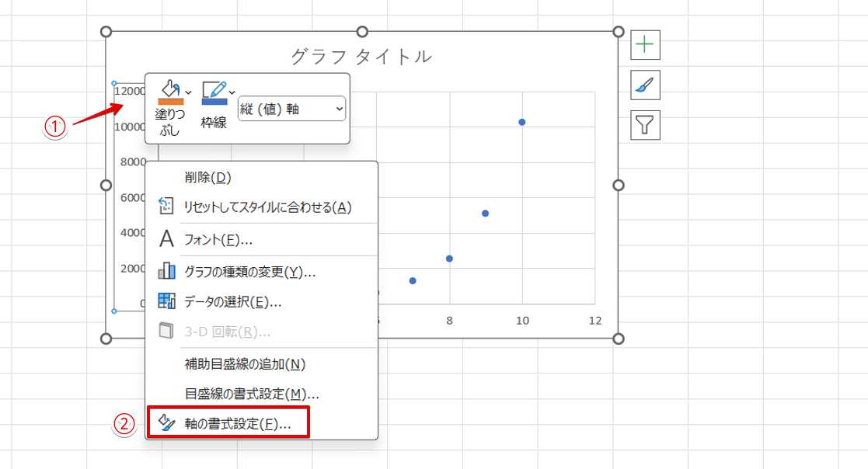This screenshot has width=868, height=469.
Task: Select the 塗りつぶし fill bucket icon
Action: (x=170, y=87)
